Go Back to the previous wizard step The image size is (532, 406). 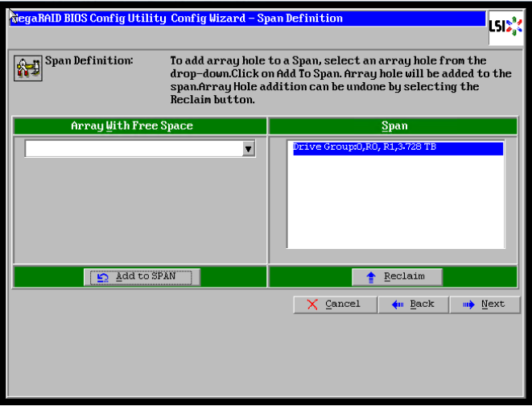pyautogui.click(x=413, y=304)
